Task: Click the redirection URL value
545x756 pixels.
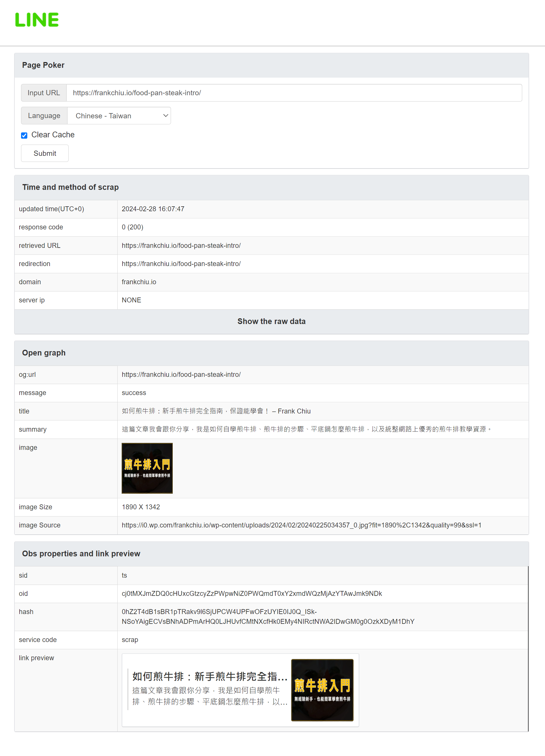Action: [x=181, y=264]
